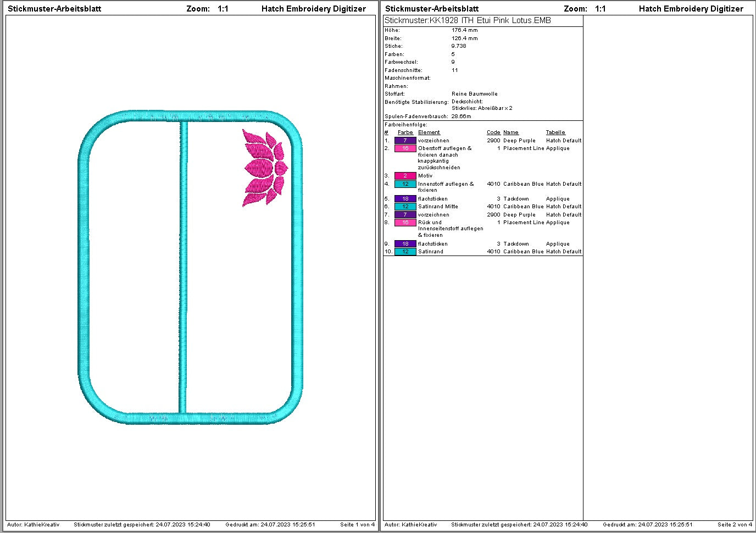This screenshot has width=756, height=533.
Task: Select the Caribbean Blue swatch in row 4
Action: pyautogui.click(x=405, y=184)
